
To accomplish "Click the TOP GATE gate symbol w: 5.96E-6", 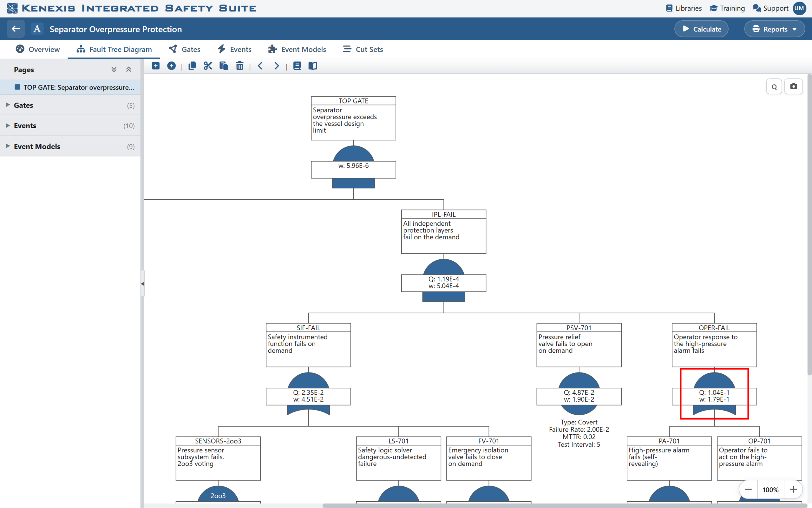I will pyautogui.click(x=353, y=167).
